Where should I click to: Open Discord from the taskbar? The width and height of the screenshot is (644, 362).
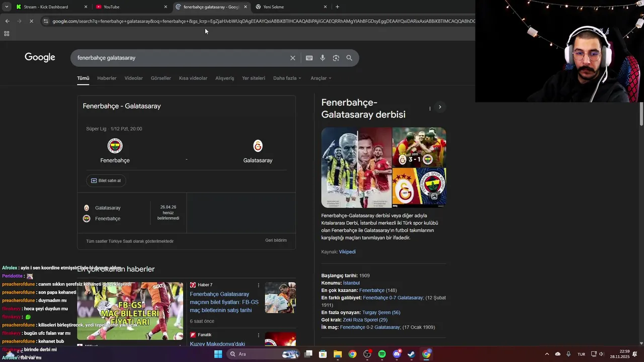396,354
